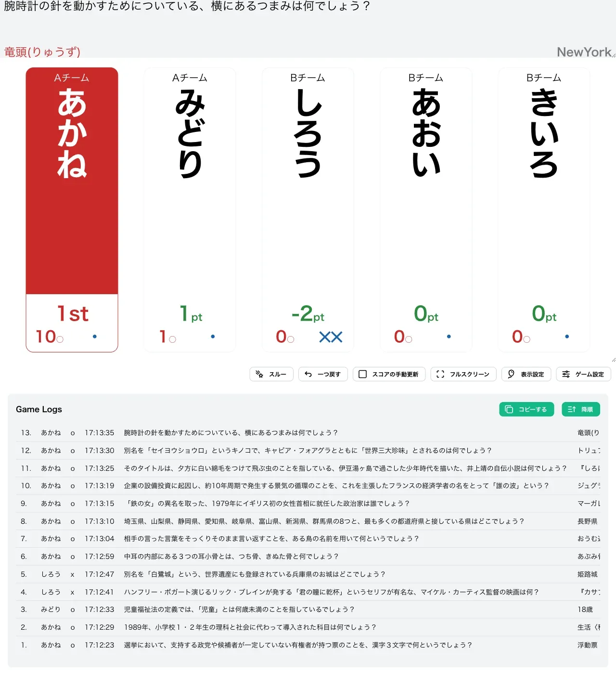Viewport: 616px width, 675px height.
Task: Click the -2pt score on しろう
Action: coord(308,314)
